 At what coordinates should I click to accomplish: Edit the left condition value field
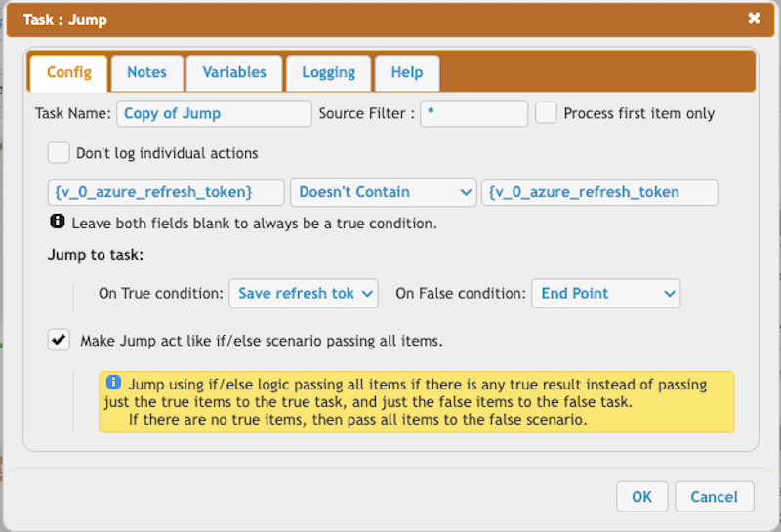click(x=166, y=192)
